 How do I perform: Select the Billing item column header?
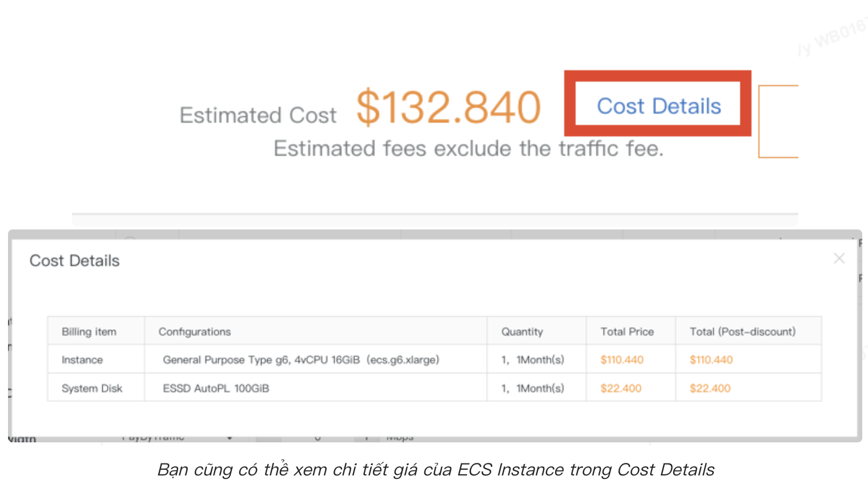(89, 331)
